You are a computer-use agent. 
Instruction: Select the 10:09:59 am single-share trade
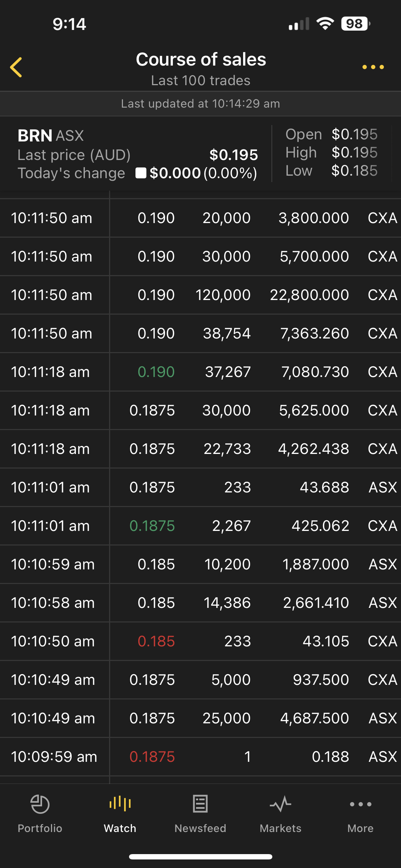tap(200, 757)
